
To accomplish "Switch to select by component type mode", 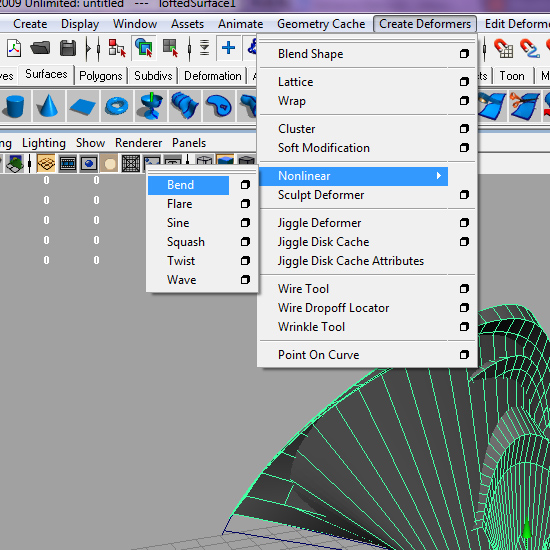I will 170,48.
